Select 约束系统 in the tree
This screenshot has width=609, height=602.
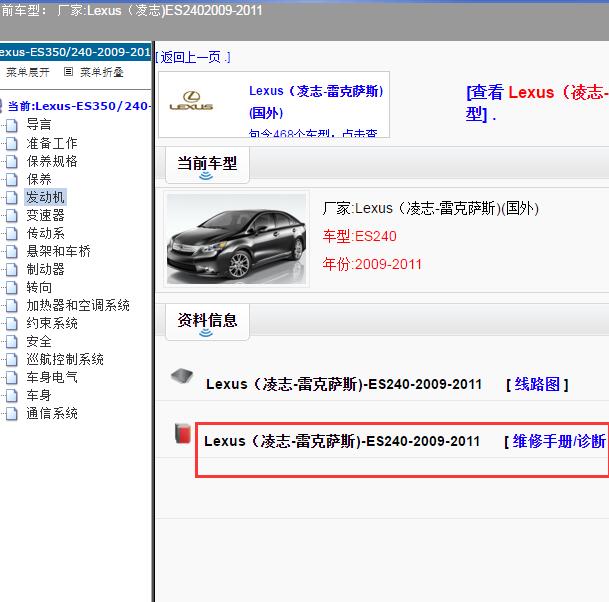coord(52,324)
